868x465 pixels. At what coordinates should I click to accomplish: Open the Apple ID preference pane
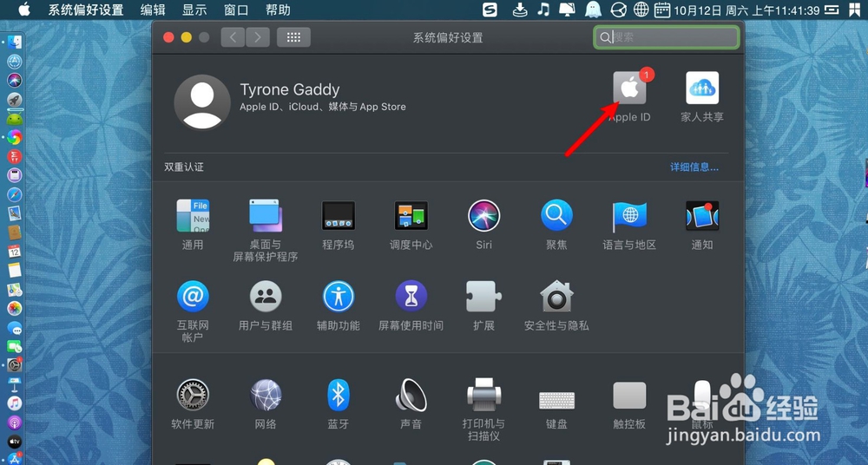629,88
